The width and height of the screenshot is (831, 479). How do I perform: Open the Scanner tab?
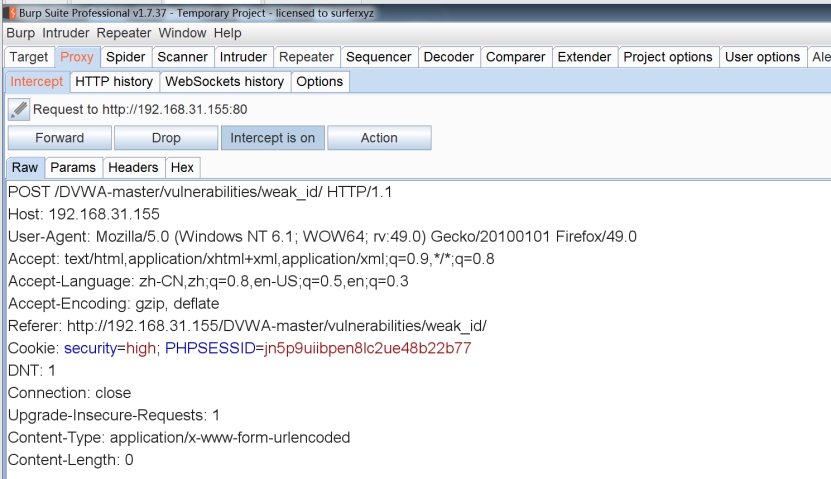(x=182, y=57)
